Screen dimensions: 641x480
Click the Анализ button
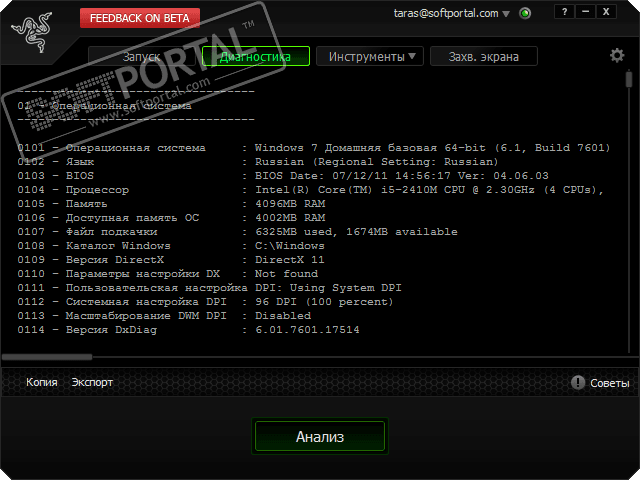click(x=320, y=437)
